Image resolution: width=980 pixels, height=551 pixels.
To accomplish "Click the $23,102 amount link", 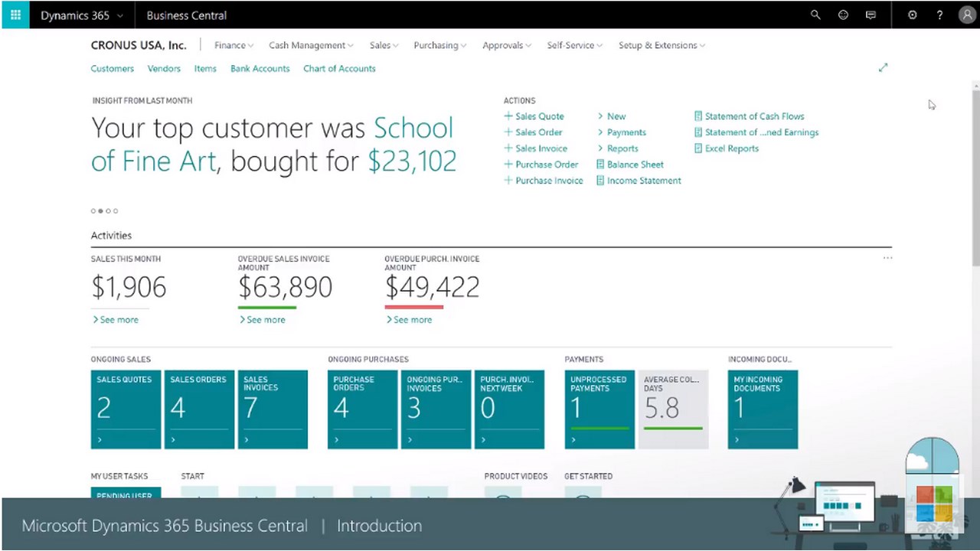I will 412,161.
